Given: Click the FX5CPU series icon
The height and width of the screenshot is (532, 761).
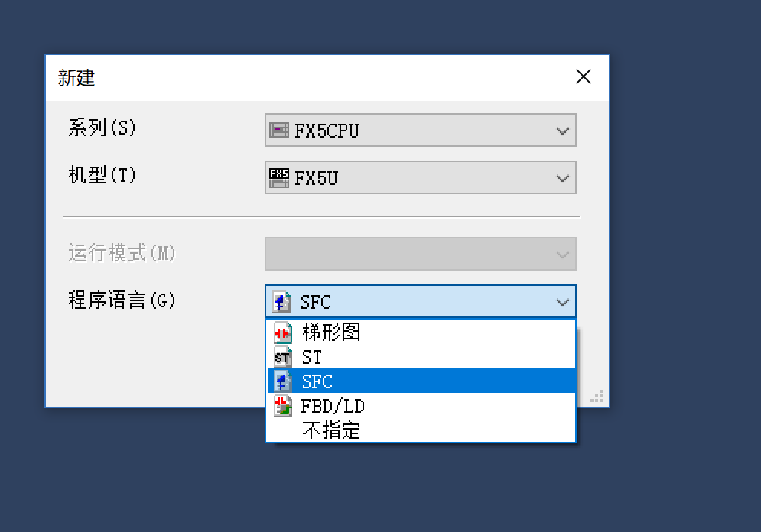Looking at the screenshot, I should pos(279,130).
